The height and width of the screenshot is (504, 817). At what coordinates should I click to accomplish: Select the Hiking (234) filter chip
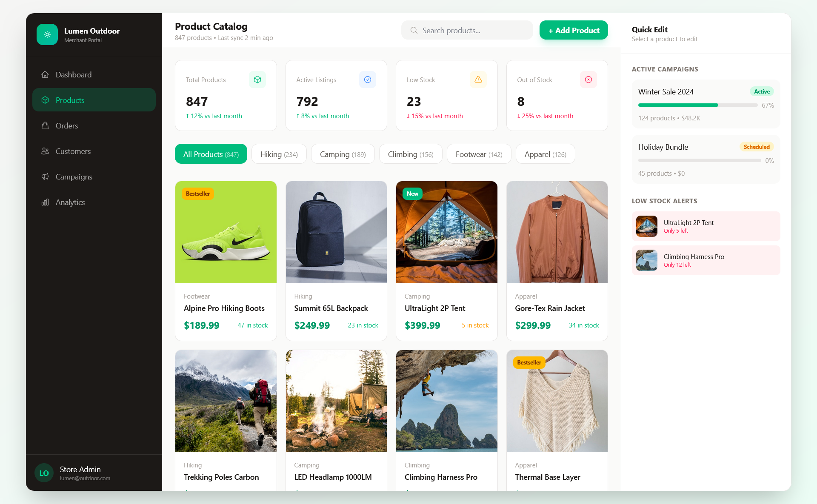pyautogui.click(x=279, y=154)
